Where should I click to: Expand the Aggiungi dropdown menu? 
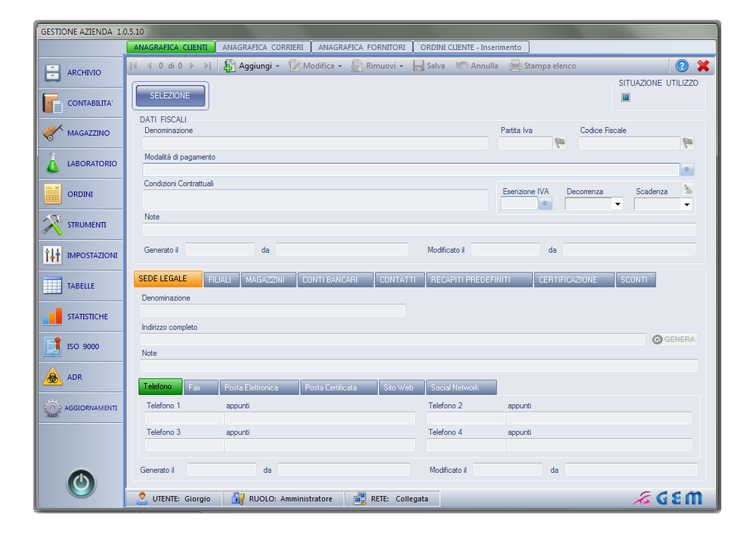pyautogui.click(x=277, y=66)
